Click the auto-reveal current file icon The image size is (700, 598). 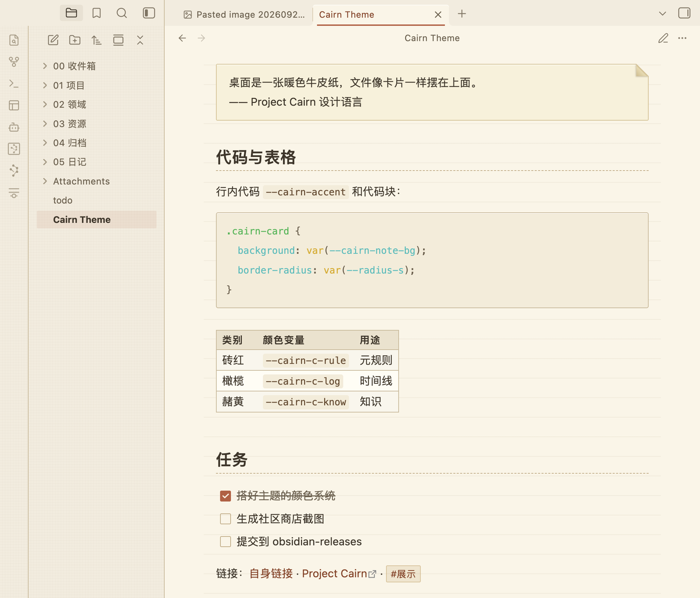[118, 40]
